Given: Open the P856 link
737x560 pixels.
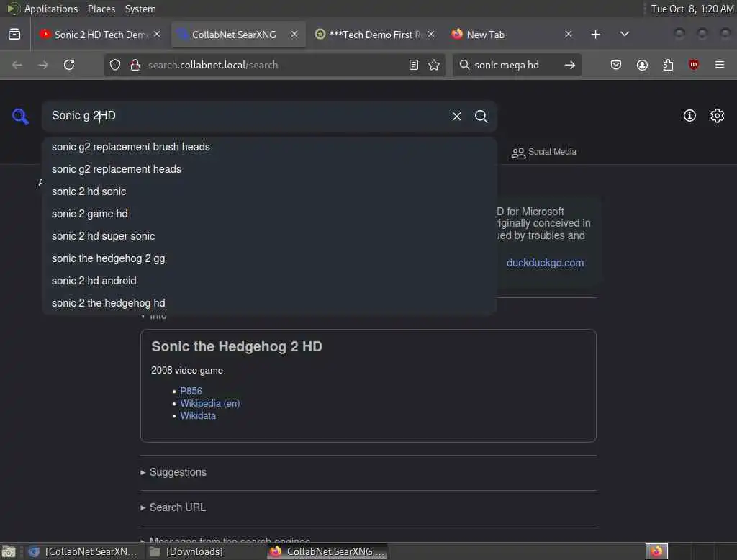Looking at the screenshot, I should pyautogui.click(x=191, y=391).
